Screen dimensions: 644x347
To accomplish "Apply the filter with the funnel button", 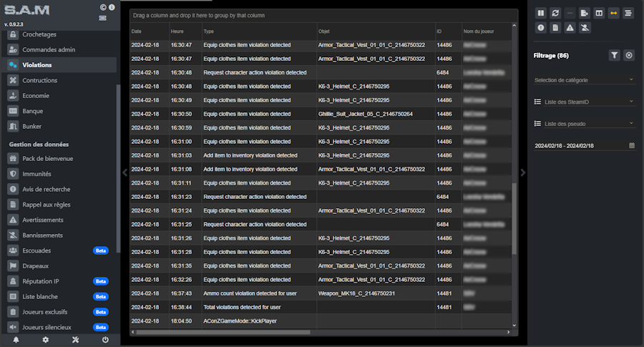I will coord(614,55).
